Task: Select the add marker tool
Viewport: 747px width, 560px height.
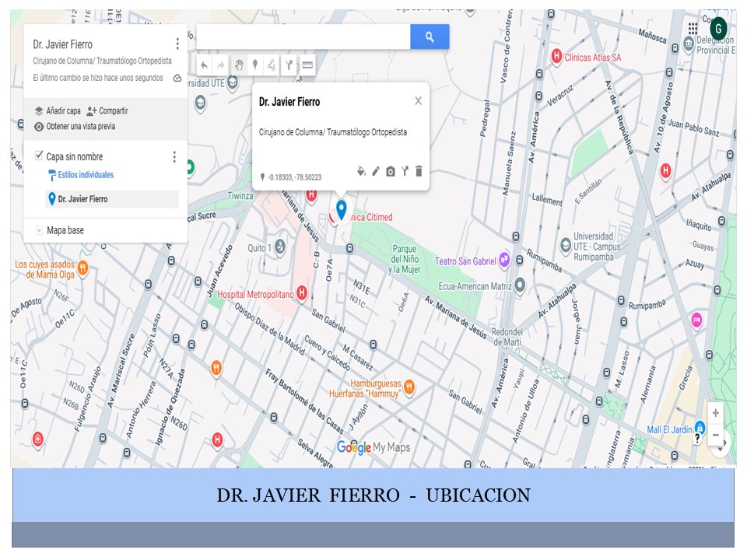Action: pyautogui.click(x=255, y=65)
